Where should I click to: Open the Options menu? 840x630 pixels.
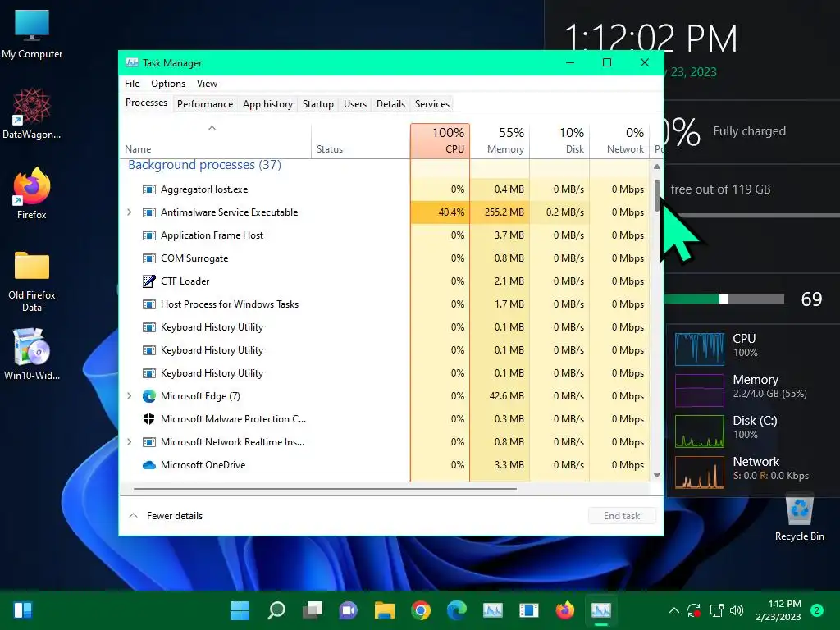[168, 84]
